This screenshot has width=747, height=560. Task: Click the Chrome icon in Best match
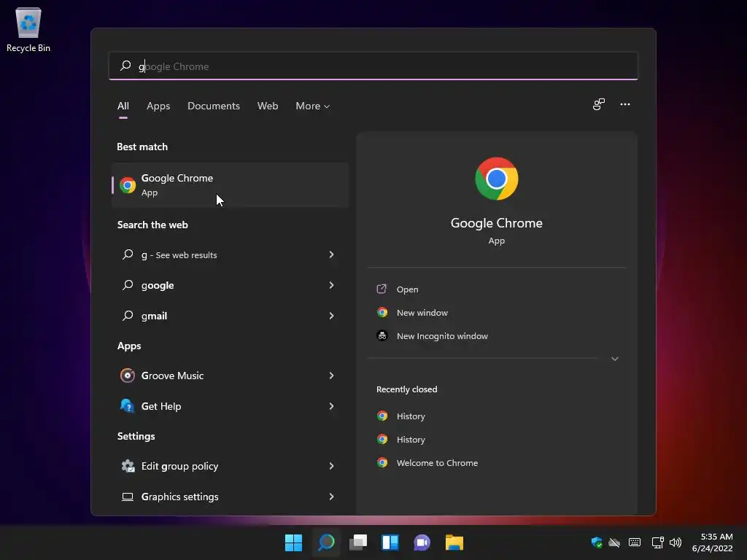pyautogui.click(x=128, y=185)
